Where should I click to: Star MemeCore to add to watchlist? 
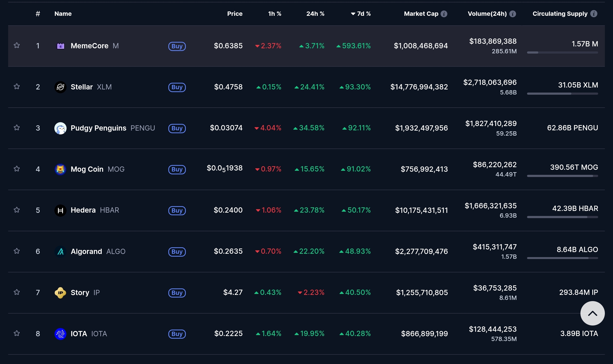(17, 45)
